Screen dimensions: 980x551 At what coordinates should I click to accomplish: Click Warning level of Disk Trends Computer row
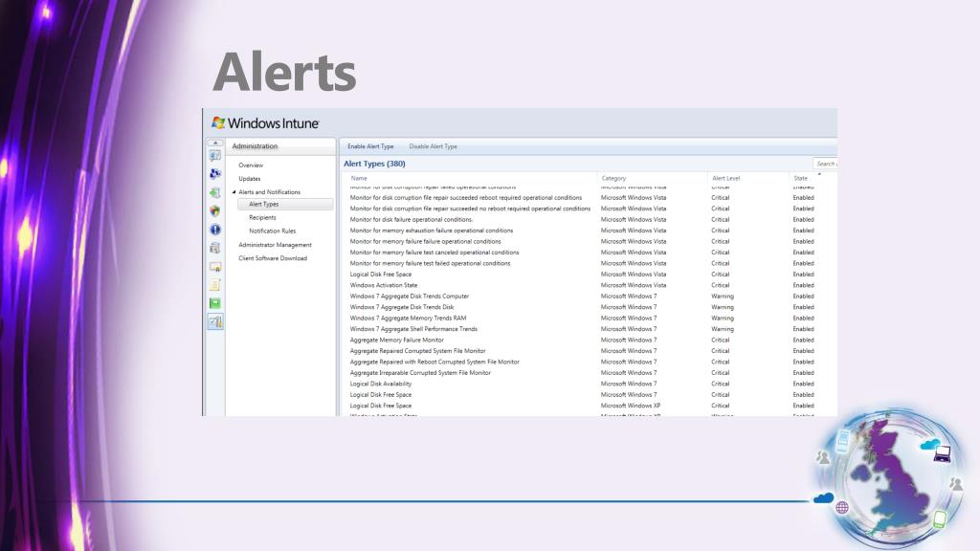pyautogui.click(x=723, y=297)
